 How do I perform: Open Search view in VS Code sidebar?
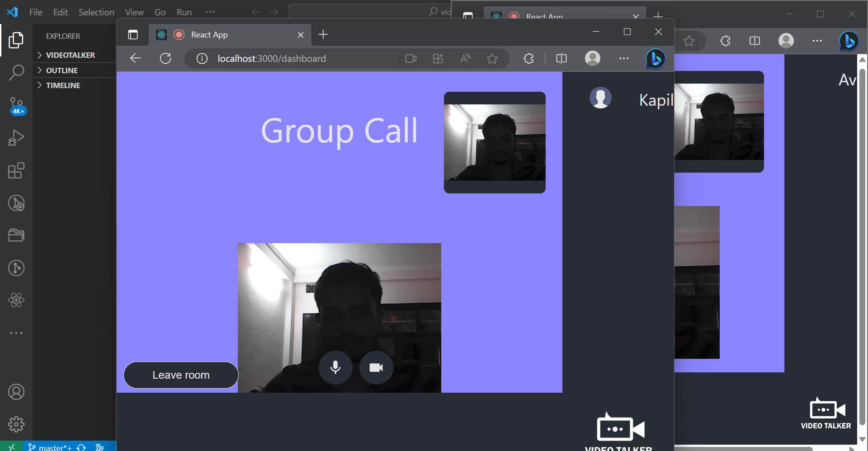click(16, 72)
